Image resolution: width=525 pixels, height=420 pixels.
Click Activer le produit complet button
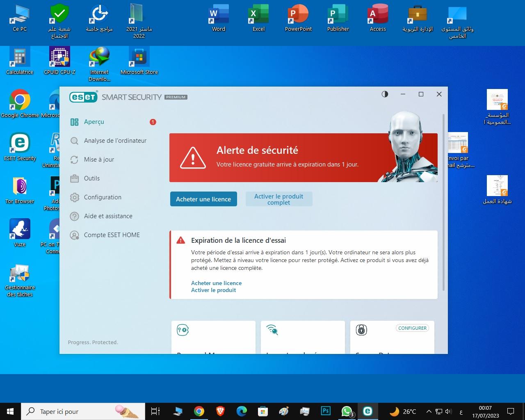tap(279, 199)
